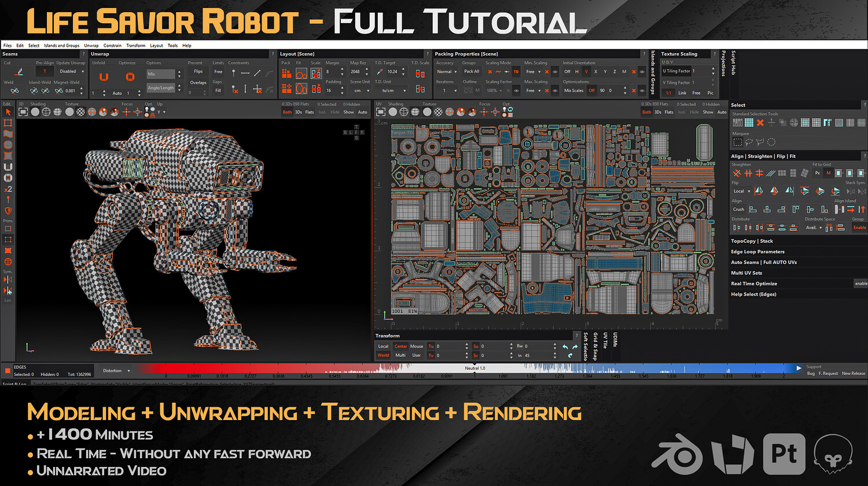This screenshot has width=868, height=486.
Task: Click the x2 icon in left toolbar
Action: coord(8,189)
